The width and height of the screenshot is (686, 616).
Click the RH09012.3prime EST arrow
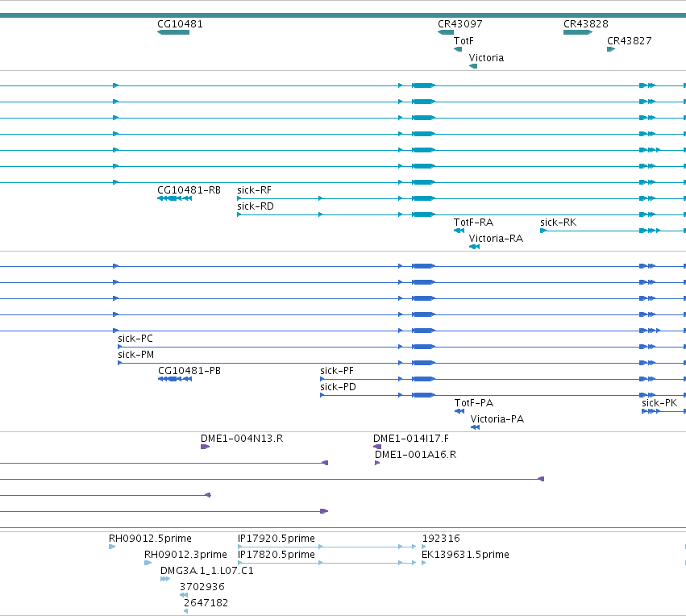pos(148,563)
